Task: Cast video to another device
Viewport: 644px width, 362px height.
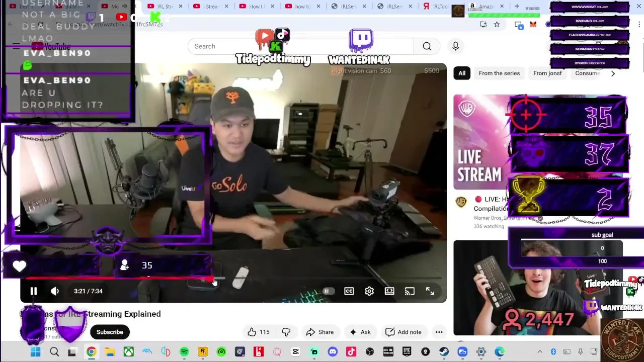Action: [x=410, y=291]
